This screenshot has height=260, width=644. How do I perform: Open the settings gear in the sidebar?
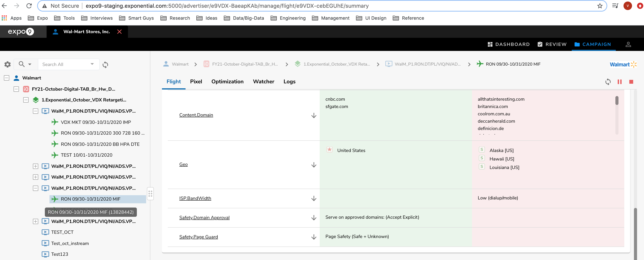pos(8,64)
